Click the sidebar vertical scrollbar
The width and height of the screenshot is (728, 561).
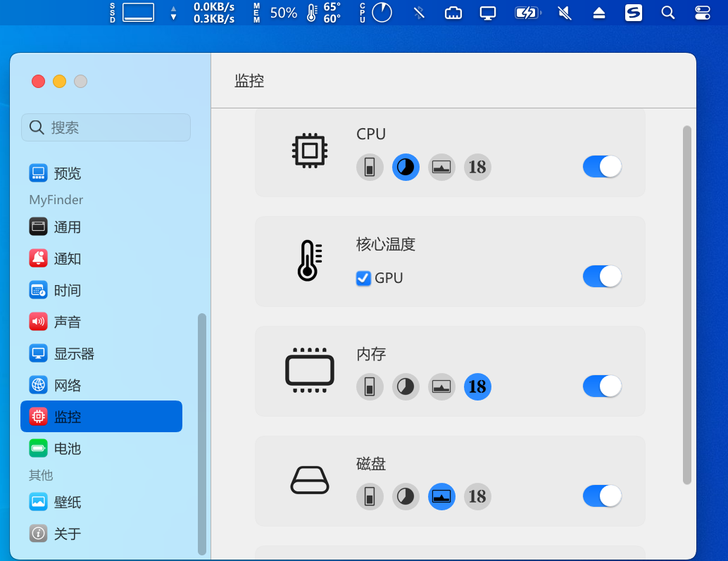[x=201, y=434]
